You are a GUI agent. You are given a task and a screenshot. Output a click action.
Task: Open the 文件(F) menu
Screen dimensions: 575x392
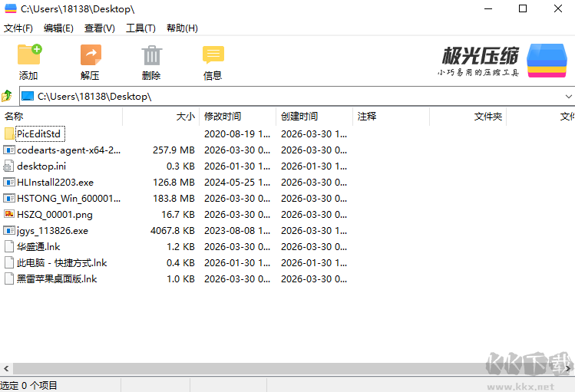18,28
